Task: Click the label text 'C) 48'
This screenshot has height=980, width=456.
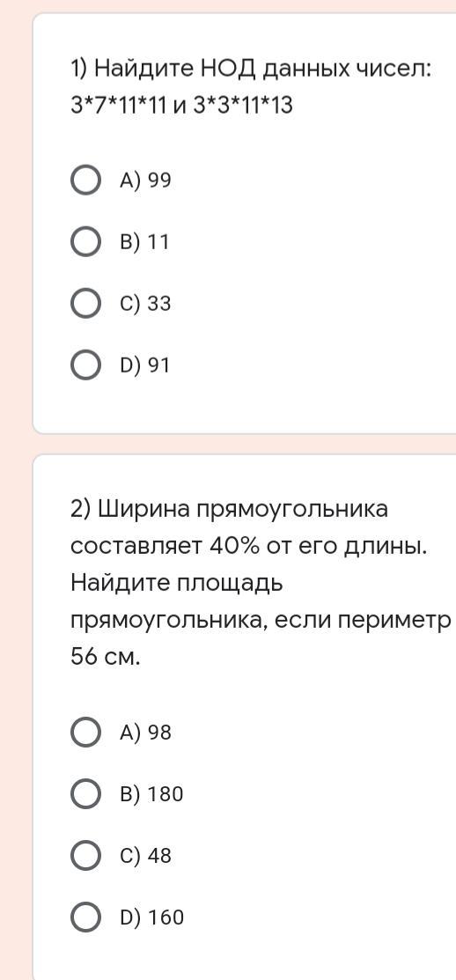Action: click(x=145, y=856)
